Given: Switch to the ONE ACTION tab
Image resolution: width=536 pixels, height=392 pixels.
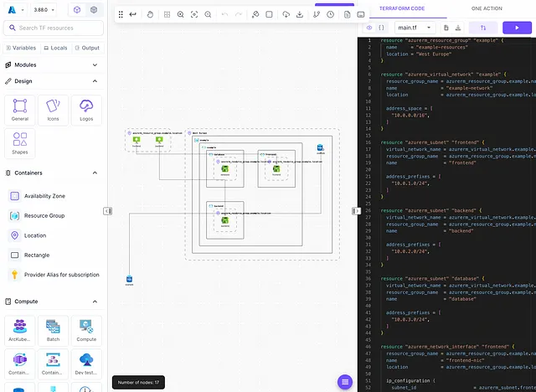Looking at the screenshot, I should pos(487,8).
